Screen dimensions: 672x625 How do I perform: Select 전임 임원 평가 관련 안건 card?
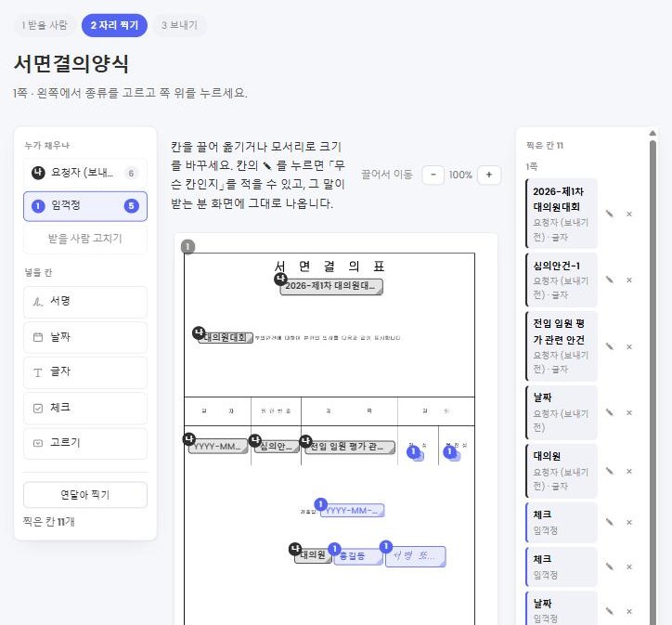tap(562, 346)
